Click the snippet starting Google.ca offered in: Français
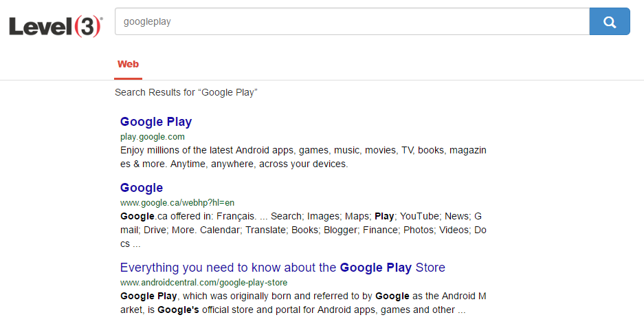Image resolution: width=644 pixels, height=324 pixels. point(303,230)
